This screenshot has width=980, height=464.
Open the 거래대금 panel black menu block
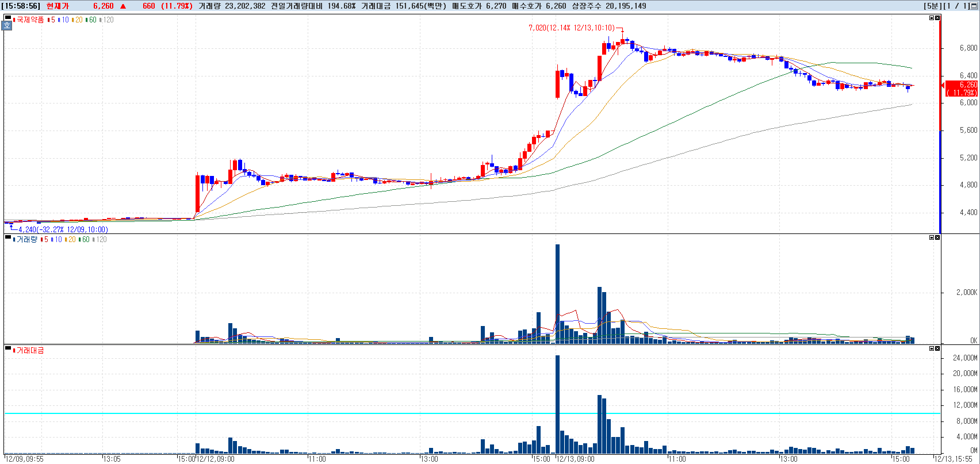(x=7, y=348)
